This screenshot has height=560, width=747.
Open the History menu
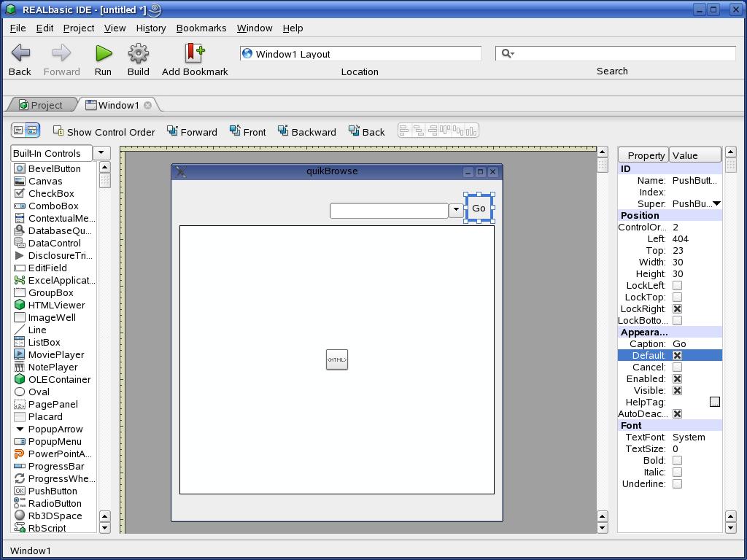[x=151, y=28]
